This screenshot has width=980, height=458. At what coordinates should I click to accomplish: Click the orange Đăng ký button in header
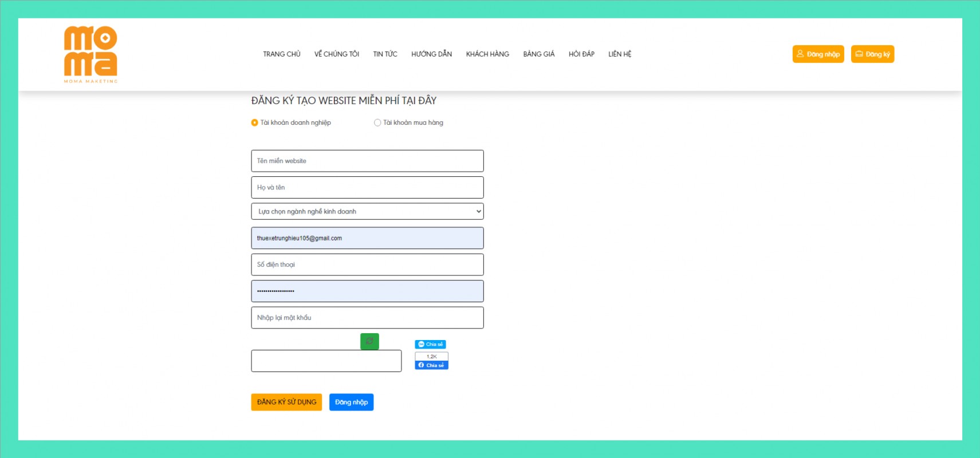(x=872, y=54)
